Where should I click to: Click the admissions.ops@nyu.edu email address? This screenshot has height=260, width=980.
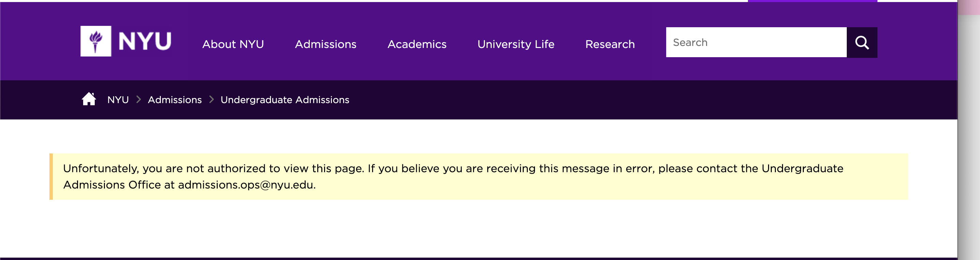point(246,185)
